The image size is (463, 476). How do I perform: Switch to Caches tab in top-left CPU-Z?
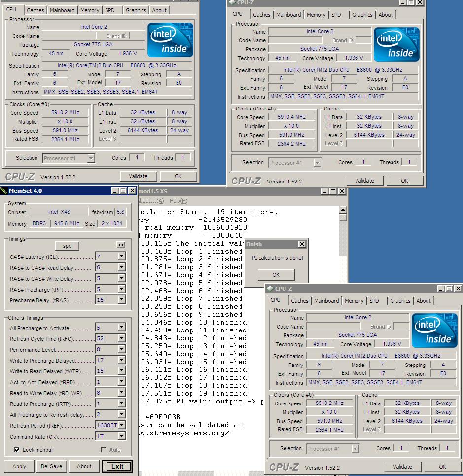pos(35,10)
